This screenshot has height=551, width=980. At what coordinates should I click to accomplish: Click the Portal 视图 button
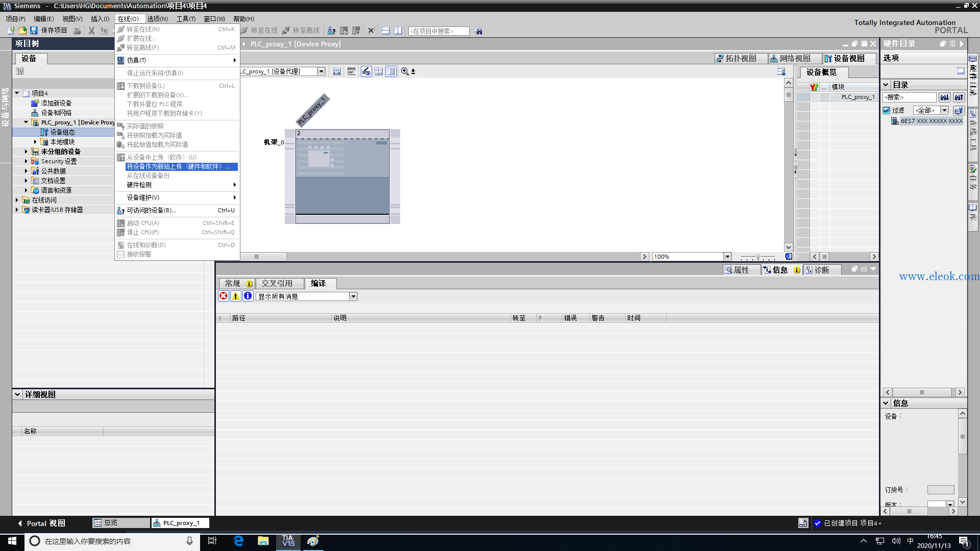(x=42, y=523)
